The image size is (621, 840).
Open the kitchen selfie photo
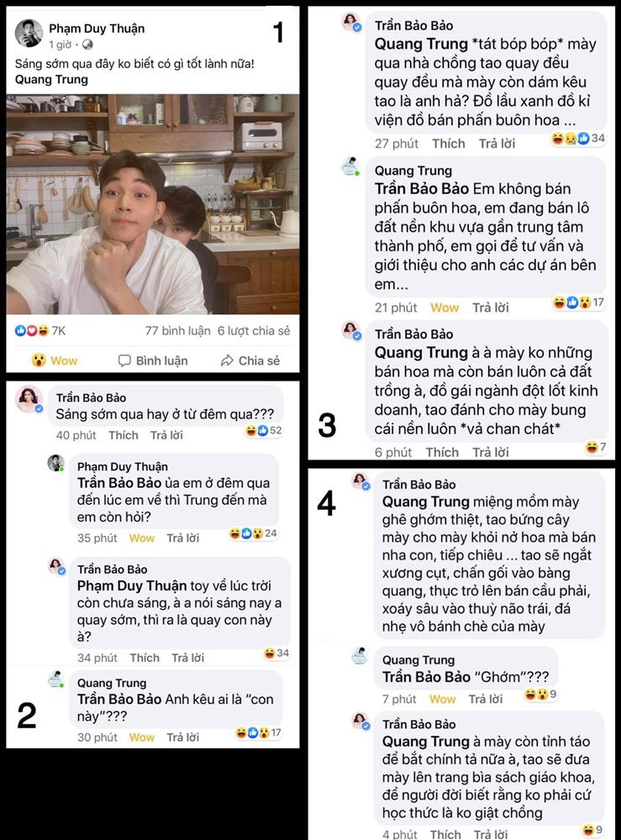pyautogui.click(x=153, y=204)
